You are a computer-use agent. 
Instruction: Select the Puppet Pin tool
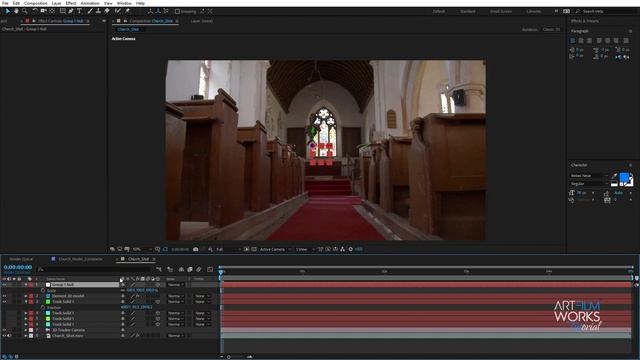tap(127, 11)
